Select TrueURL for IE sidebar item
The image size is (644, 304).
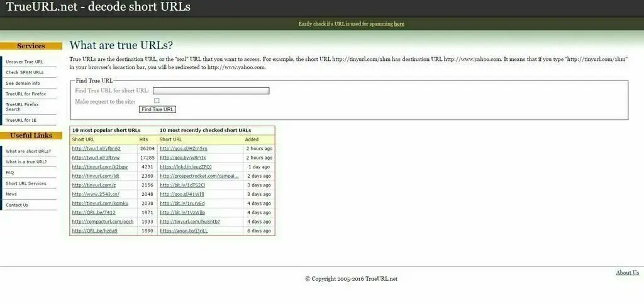coord(21,120)
